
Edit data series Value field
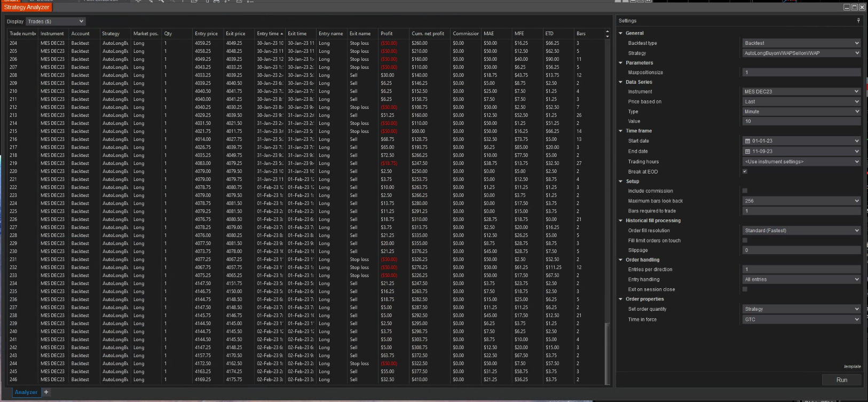[x=801, y=121]
